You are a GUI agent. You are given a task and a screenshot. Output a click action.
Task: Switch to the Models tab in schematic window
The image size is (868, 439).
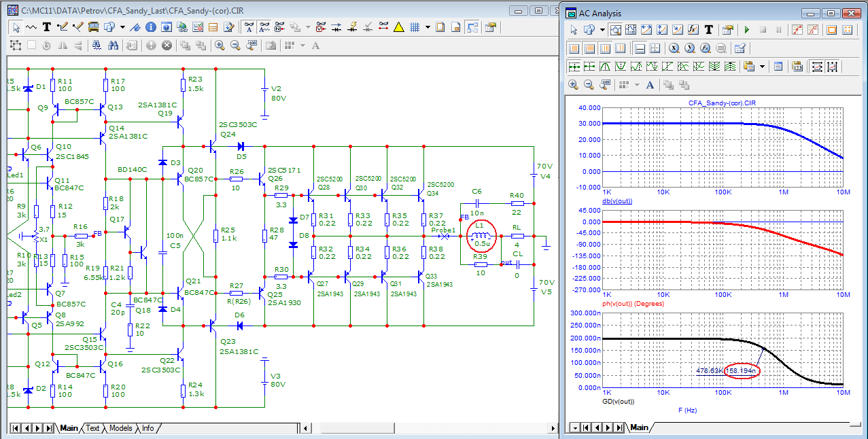pyautogui.click(x=121, y=428)
